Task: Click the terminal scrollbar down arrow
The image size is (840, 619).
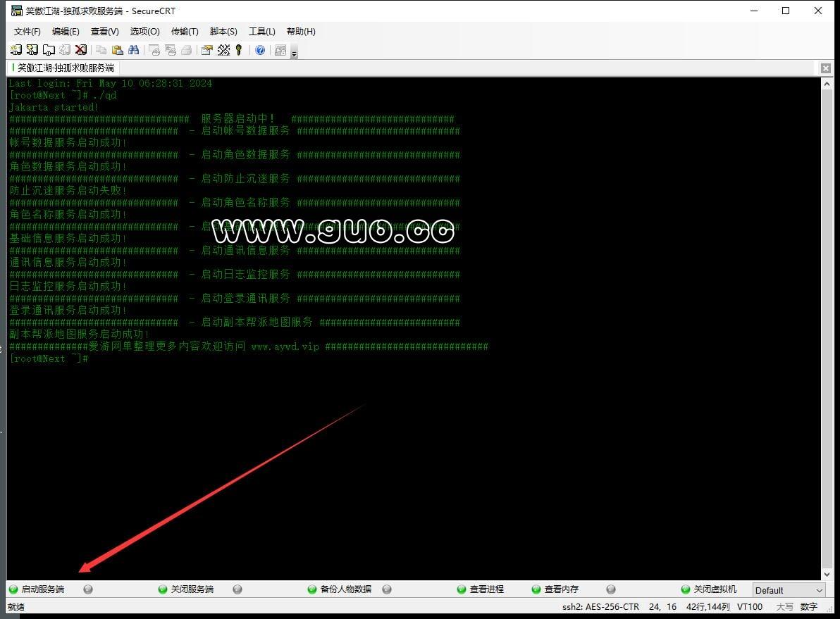Action: (x=827, y=575)
